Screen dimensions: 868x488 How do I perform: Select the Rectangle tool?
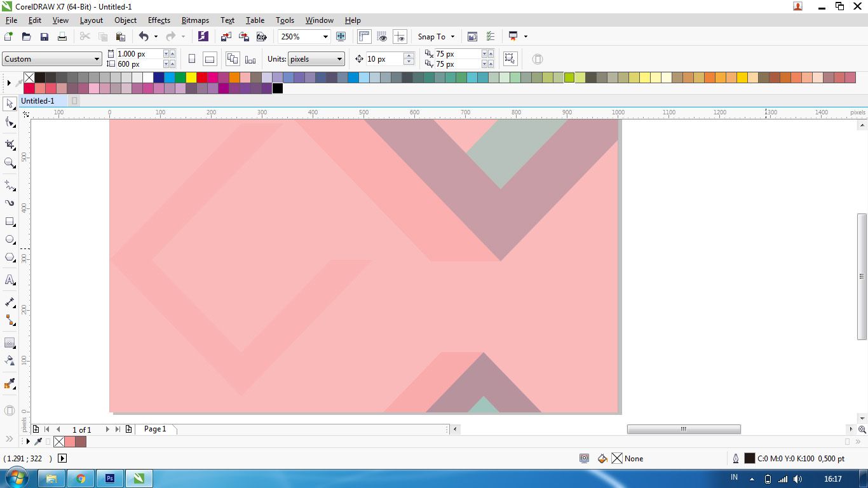pos(10,222)
